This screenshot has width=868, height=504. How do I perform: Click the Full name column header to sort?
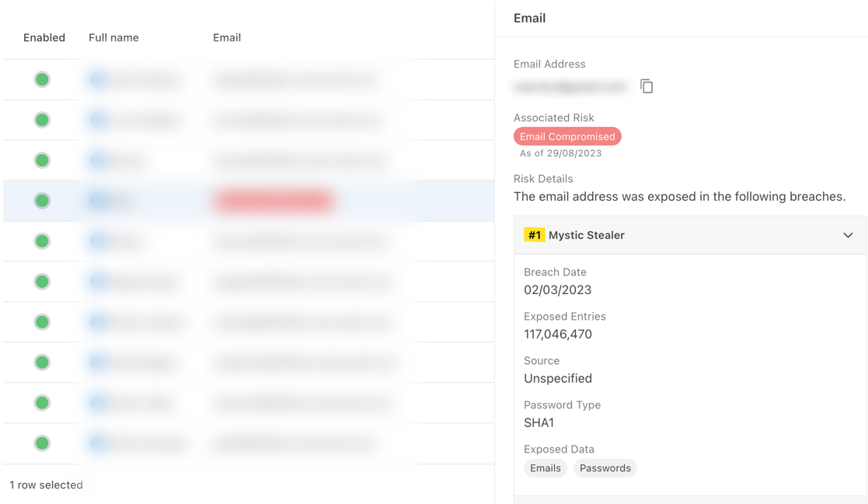[x=113, y=37]
